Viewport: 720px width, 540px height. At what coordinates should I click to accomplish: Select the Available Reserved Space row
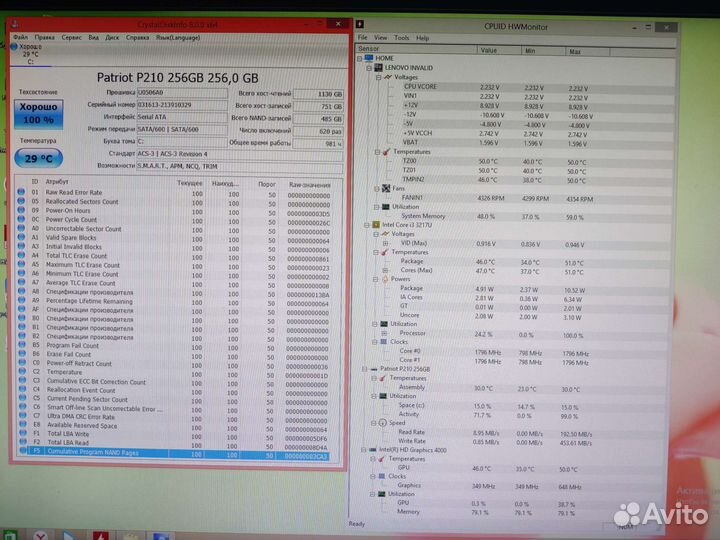(174, 425)
